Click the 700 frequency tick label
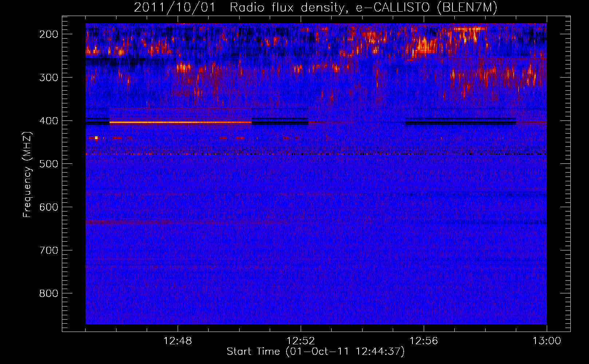Viewport: 589px width, 364px height. tap(48, 250)
